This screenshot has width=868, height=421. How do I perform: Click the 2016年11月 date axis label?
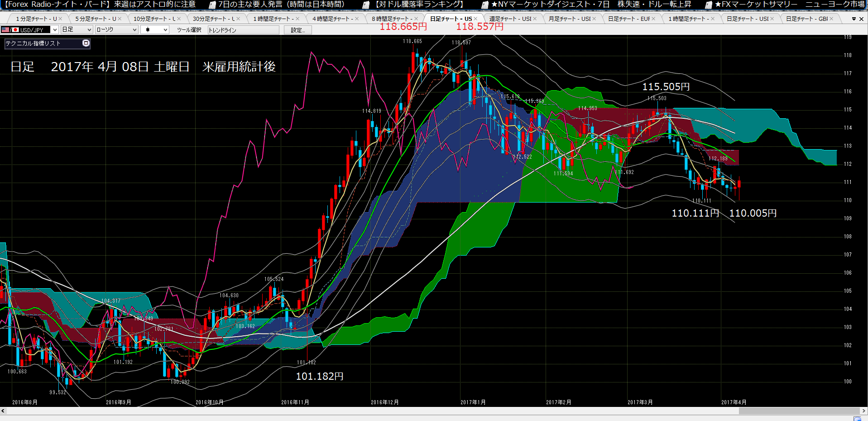pos(295,402)
